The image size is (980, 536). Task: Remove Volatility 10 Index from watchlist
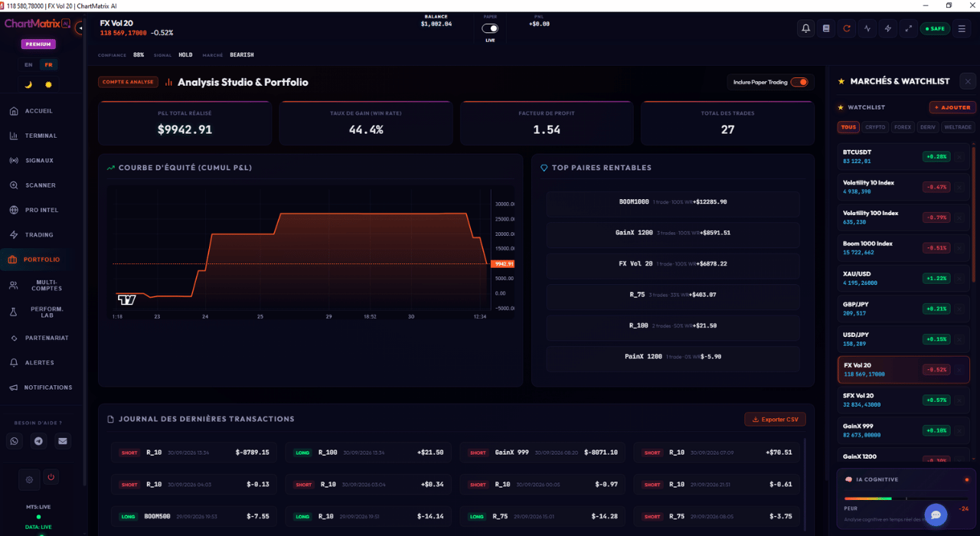tap(959, 187)
